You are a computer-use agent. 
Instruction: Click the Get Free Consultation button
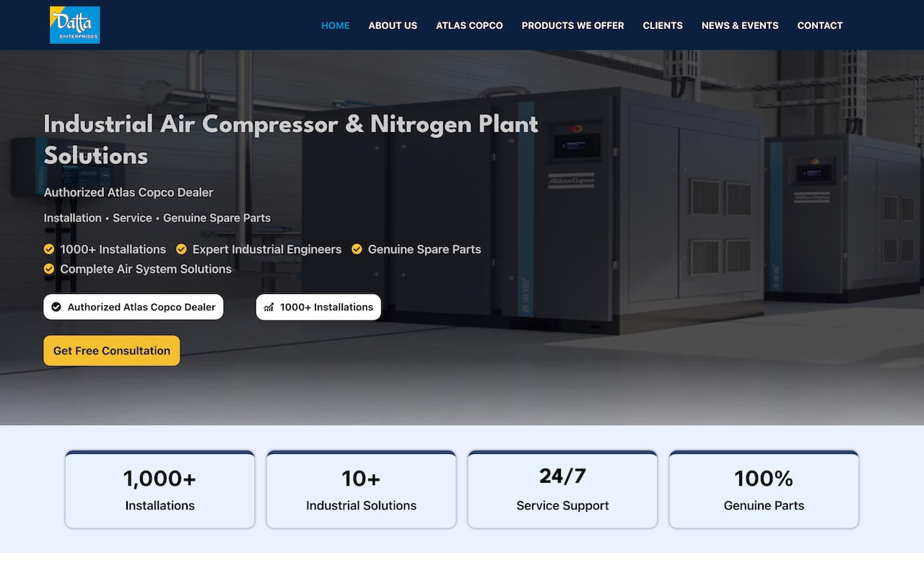point(112,351)
